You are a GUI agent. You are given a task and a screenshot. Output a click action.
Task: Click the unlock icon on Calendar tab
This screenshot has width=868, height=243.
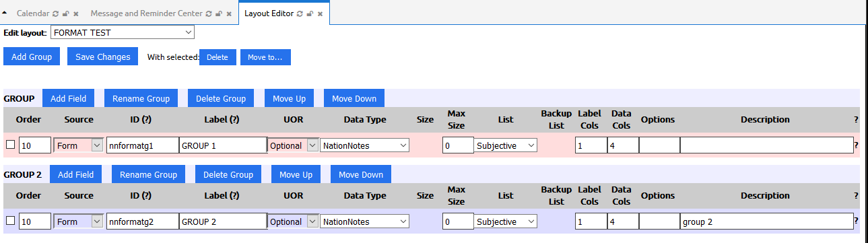click(66, 13)
